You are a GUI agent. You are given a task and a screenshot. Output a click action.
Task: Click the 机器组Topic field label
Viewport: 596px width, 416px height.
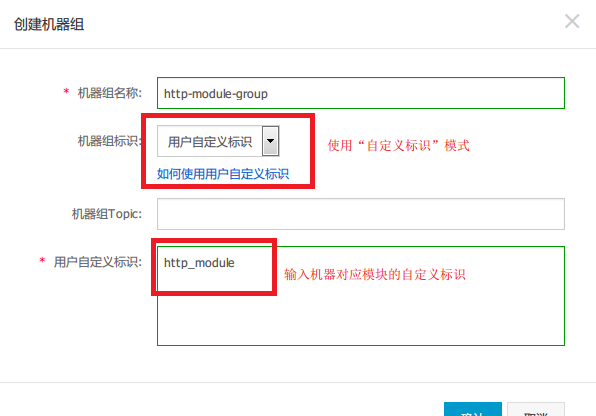(107, 214)
